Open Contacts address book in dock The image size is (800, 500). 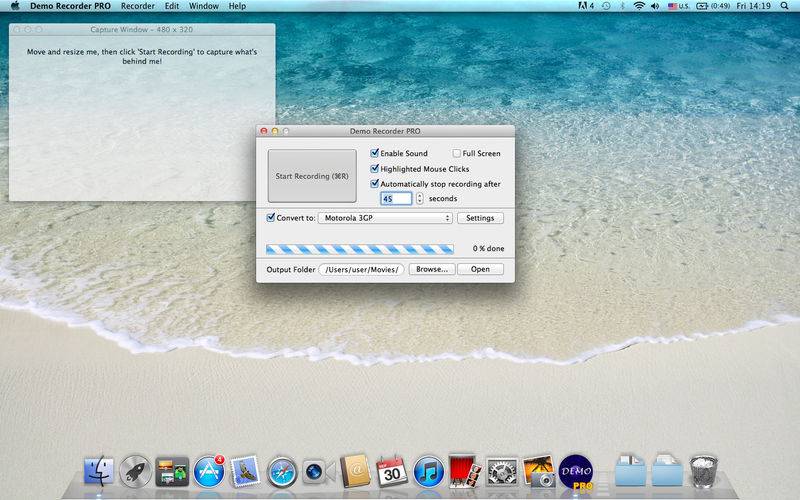[x=355, y=470]
